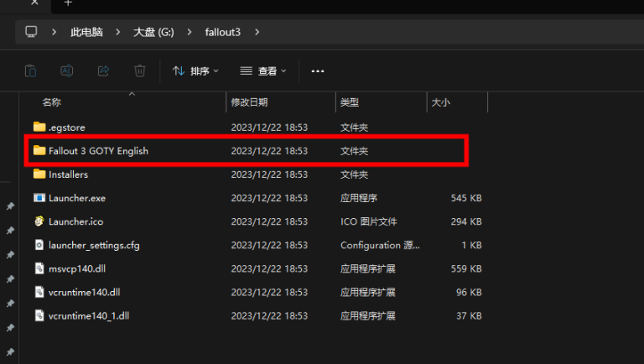644x364 pixels.
Task: Click the .egstore folder name
Action: pos(66,127)
